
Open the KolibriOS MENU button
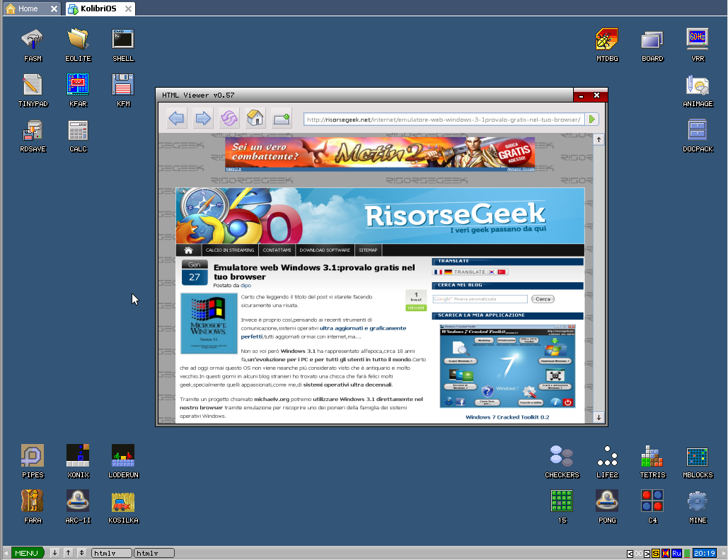pos(27,553)
